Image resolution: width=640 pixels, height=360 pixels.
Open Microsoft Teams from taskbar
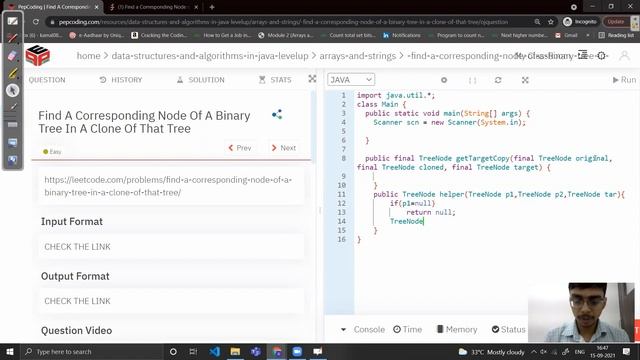(x=256, y=351)
